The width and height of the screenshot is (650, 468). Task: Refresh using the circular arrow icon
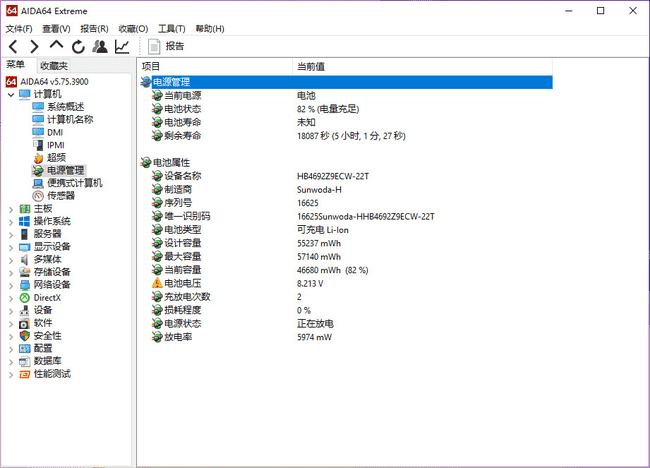[x=78, y=46]
